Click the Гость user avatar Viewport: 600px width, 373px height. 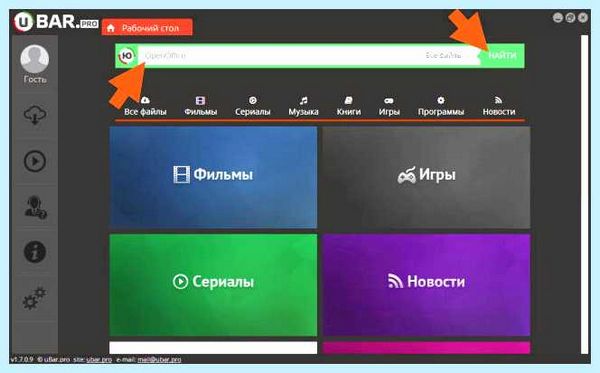pos(34,59)
